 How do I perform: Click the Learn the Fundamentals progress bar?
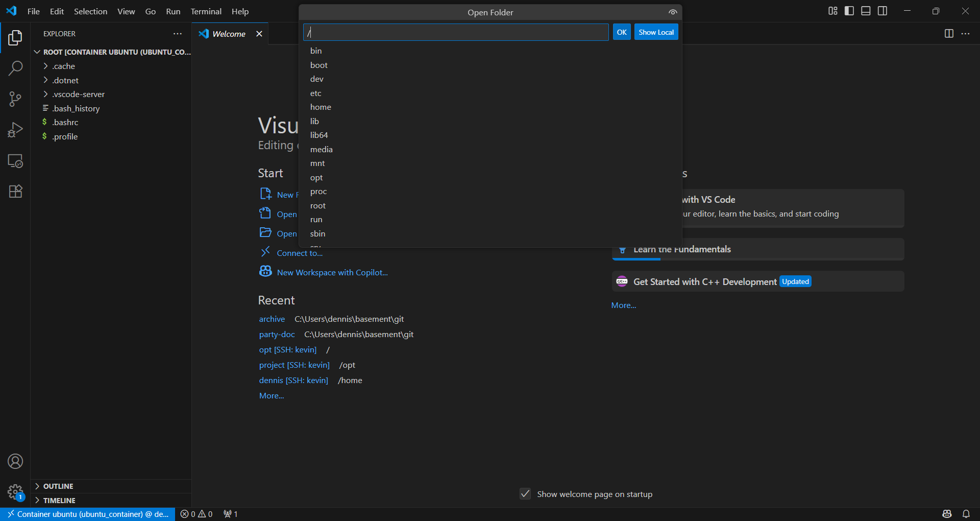[x=636, y=259]
